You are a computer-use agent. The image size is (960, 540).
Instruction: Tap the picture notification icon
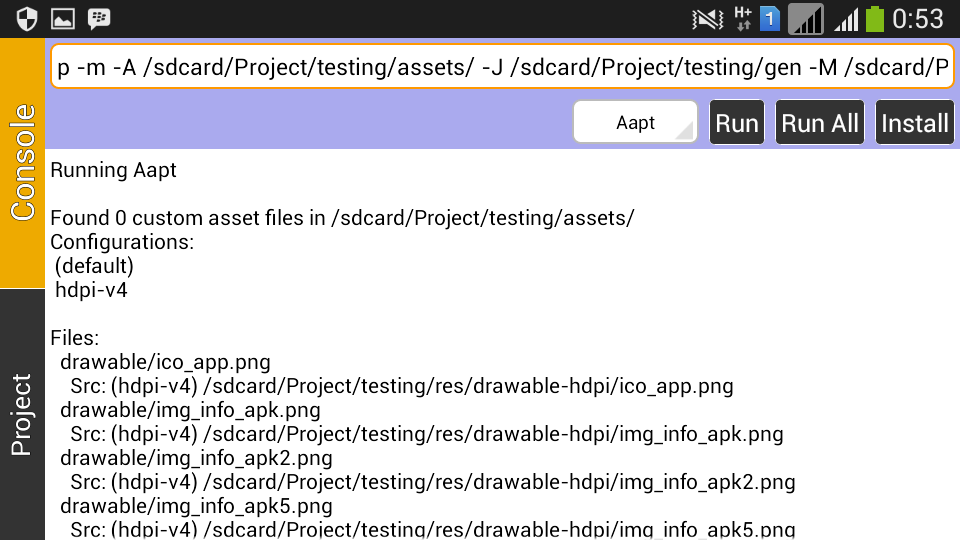62,18
